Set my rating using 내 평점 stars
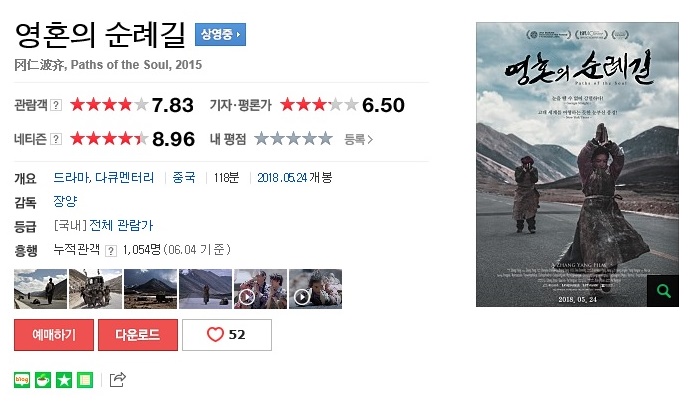 [x=293, y=139]
